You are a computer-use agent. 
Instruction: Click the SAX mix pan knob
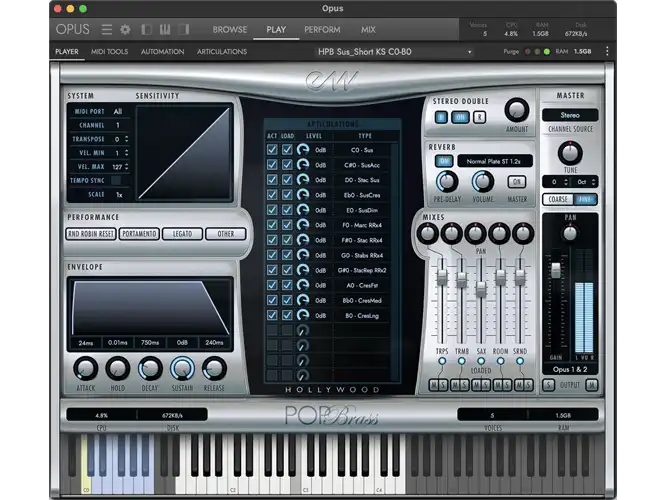(x=475, y=233)
